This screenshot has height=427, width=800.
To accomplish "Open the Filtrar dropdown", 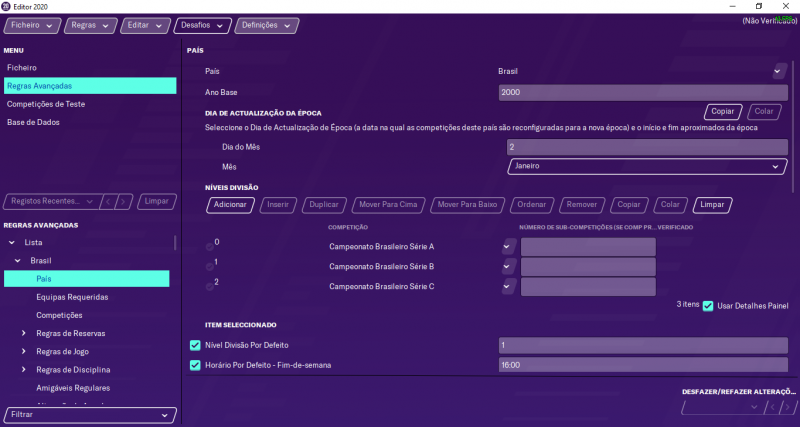I will pyautogui.click(x=90, y=415).
